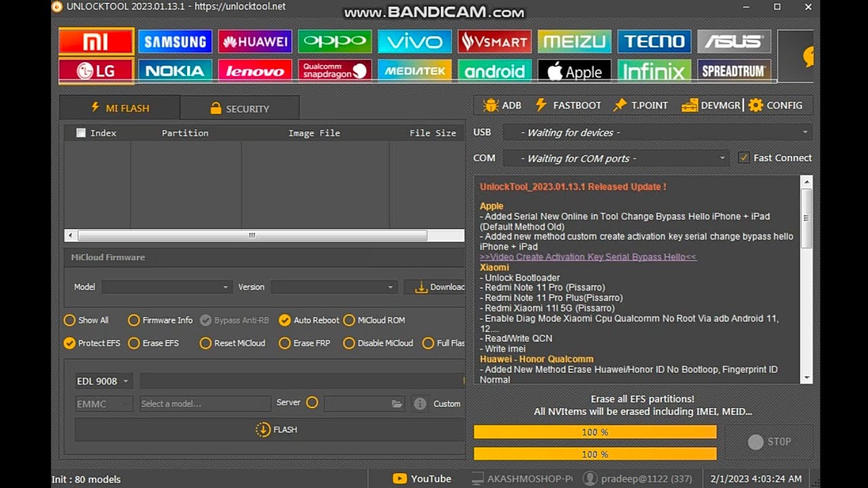The height and width of the screenshot is (488, 868).
Task: Select the Lenovo brand icon
Action: (x=255, y=70)
